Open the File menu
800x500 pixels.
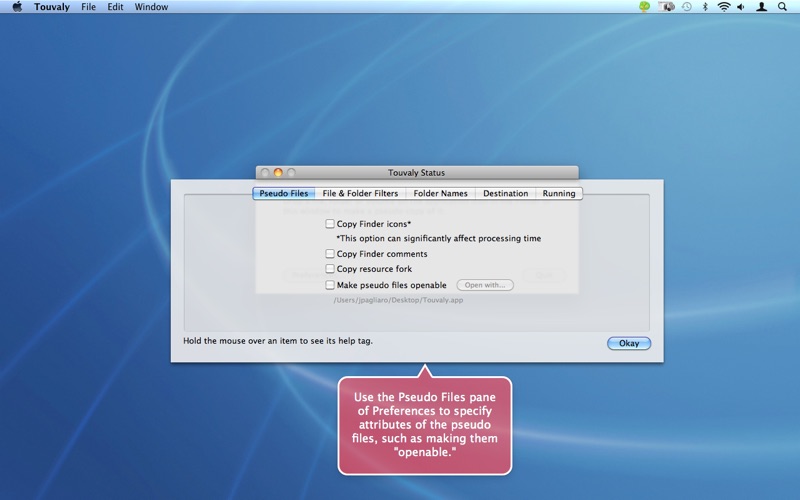88,7
